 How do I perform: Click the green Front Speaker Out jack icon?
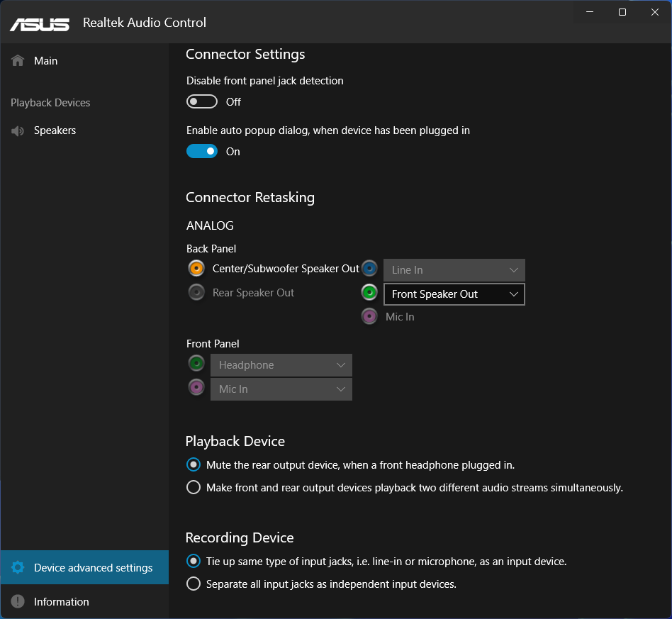click(369, 292)
